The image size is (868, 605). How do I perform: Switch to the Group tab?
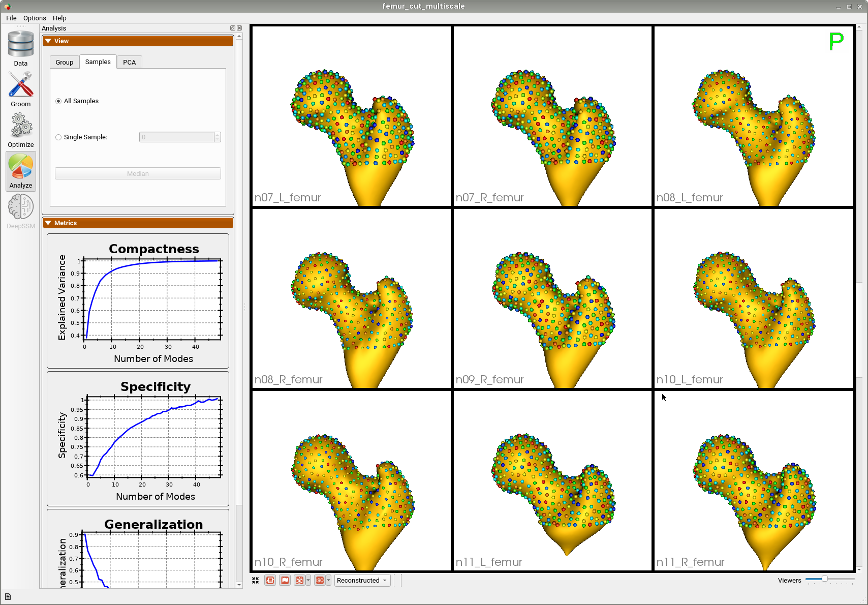click(65, 62)
